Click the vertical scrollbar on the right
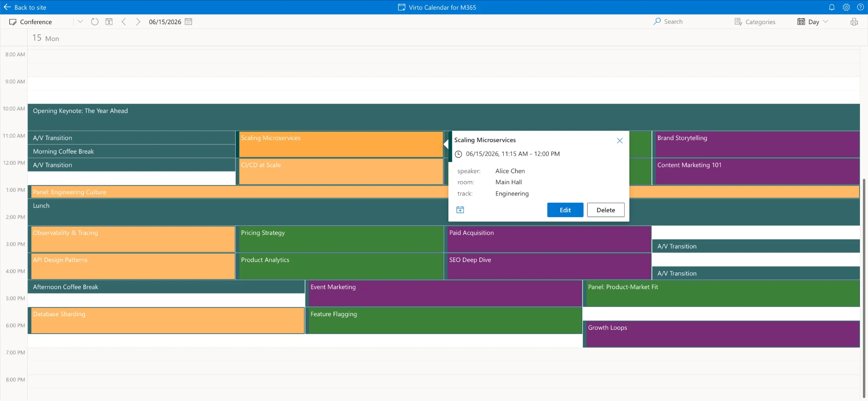The image size is (868, 401). (864, 288)
